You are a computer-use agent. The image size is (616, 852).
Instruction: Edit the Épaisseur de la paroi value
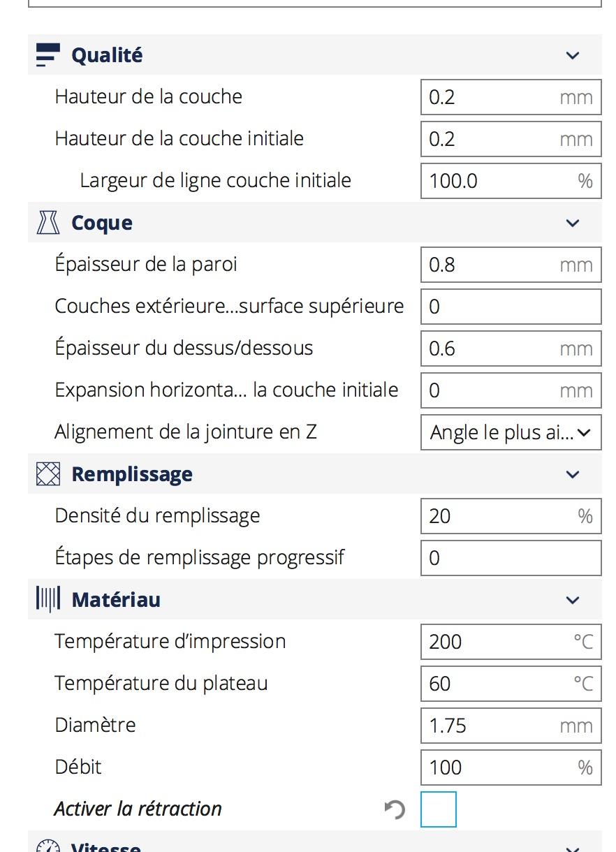click(x=511, y=265)
